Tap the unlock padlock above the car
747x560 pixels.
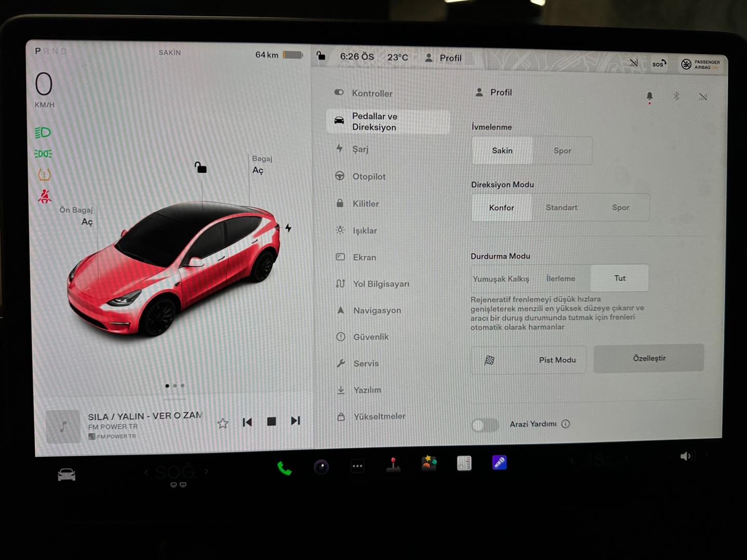[200, 167]
